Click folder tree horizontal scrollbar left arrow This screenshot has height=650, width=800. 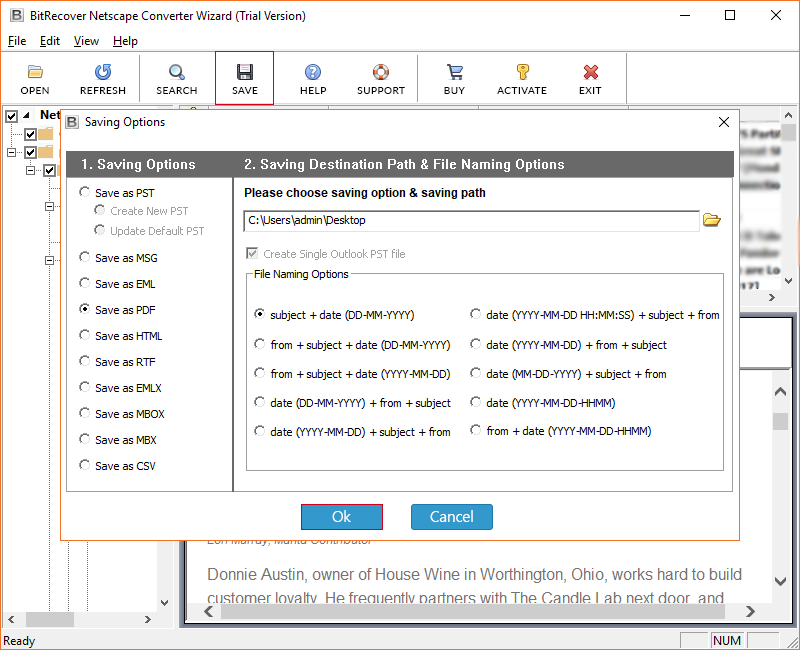[x=11, y=619]
